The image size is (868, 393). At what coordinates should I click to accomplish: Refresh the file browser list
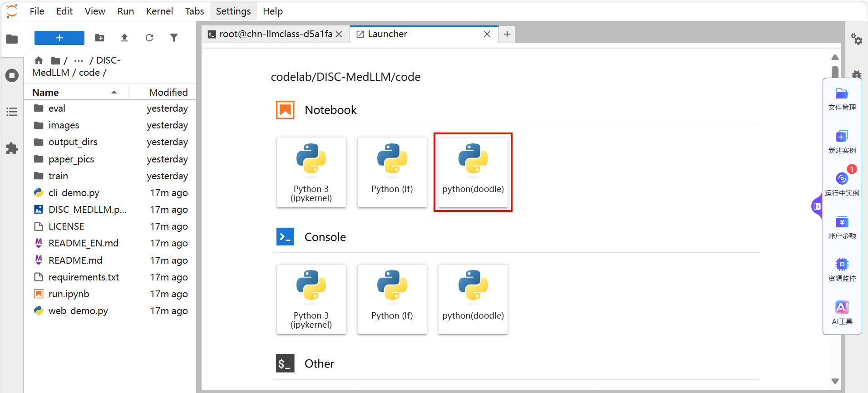[149, 38]
